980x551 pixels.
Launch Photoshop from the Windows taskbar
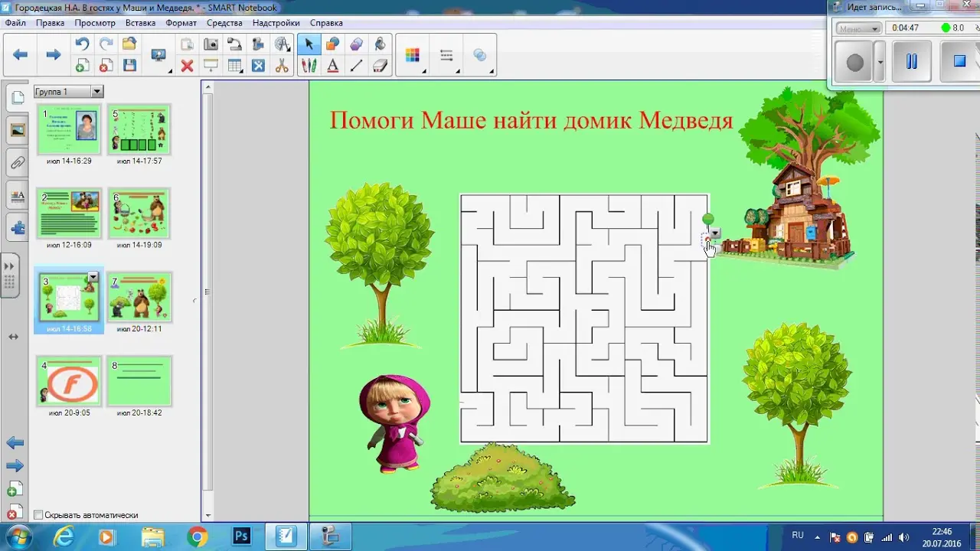(x=242, y=536)
